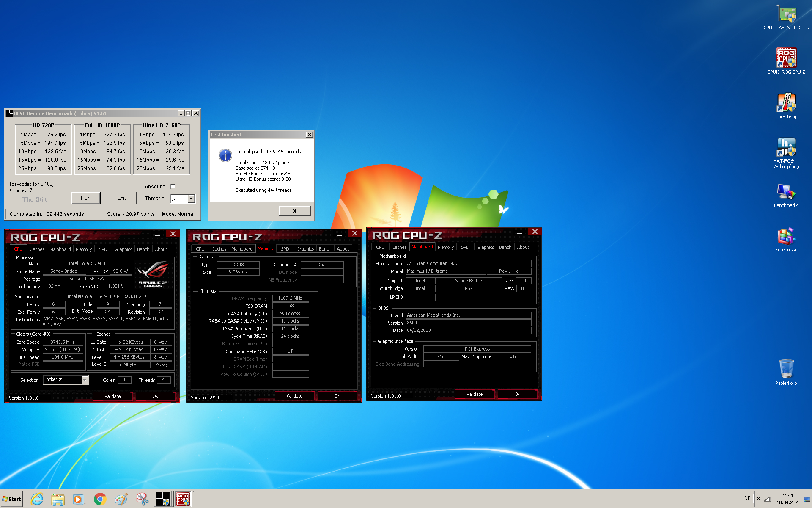Image resolution: width=812 pixels, height=508 pixels.
Task: Click the Core Speed 3743.5 MHz value
Action: [63, 342]
